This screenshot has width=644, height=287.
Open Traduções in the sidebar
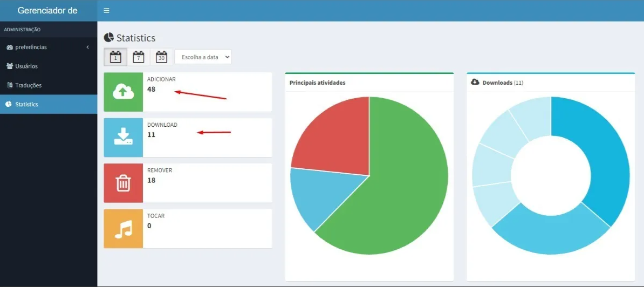pyautogui.click(x=28, y=85)
